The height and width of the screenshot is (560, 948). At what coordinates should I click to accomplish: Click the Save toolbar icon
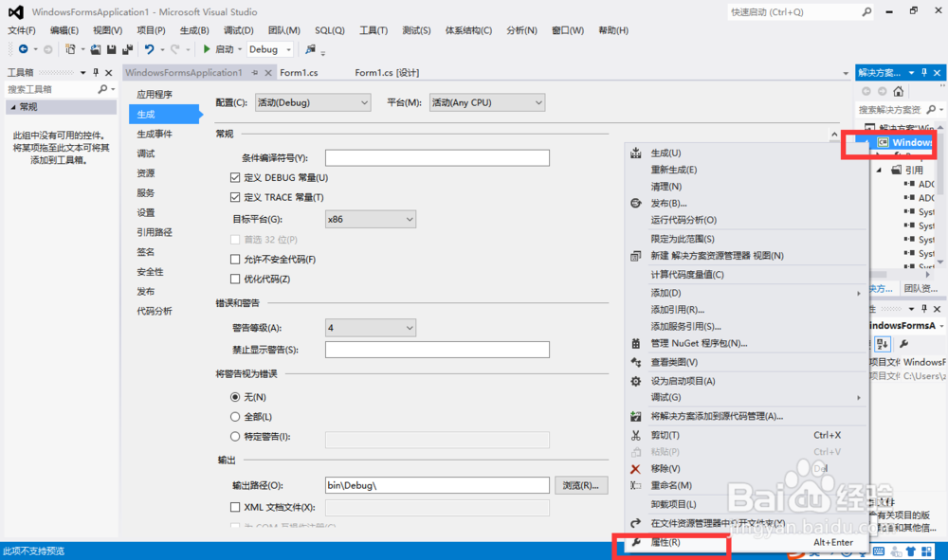[x=111, y=49]
